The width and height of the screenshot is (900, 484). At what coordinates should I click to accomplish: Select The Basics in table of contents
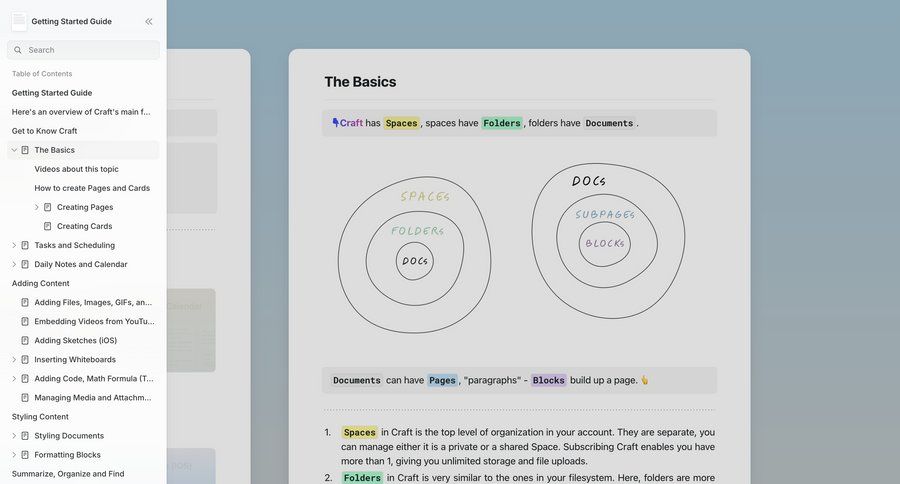(x=55, y=150)
